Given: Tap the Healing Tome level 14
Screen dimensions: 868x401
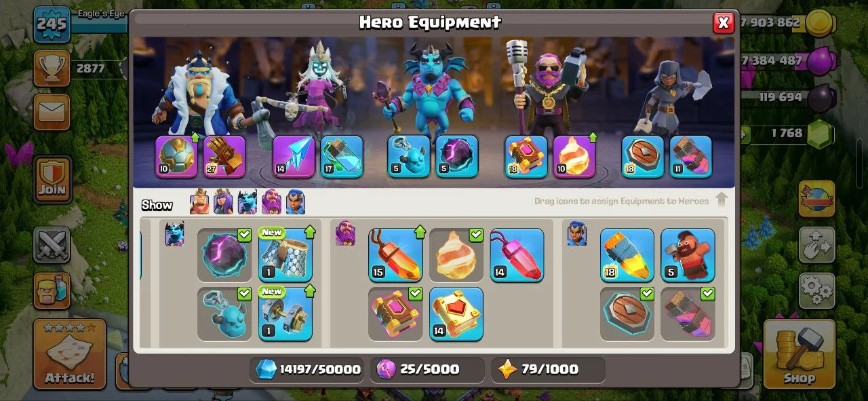Looking at the screenshot, I should click(x=456, y=314).
